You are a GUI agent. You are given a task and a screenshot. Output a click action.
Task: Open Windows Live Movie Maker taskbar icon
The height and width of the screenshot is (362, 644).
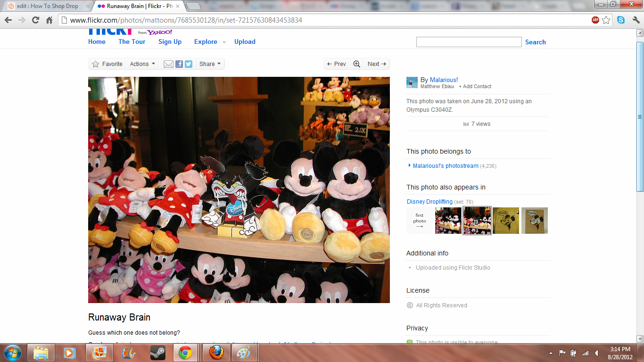(128, 353)
